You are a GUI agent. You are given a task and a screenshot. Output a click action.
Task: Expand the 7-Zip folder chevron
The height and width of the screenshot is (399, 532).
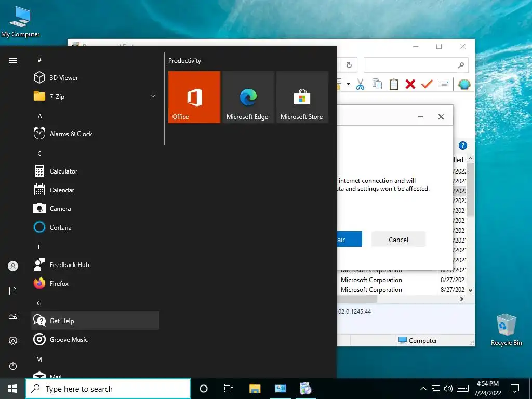153,96
